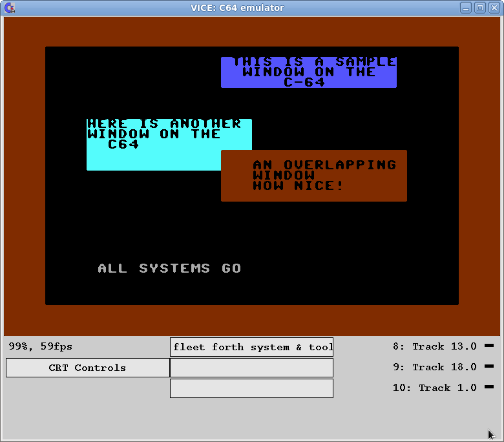Click the 'fleet forth system & tool' disk field

click(251, 347)
